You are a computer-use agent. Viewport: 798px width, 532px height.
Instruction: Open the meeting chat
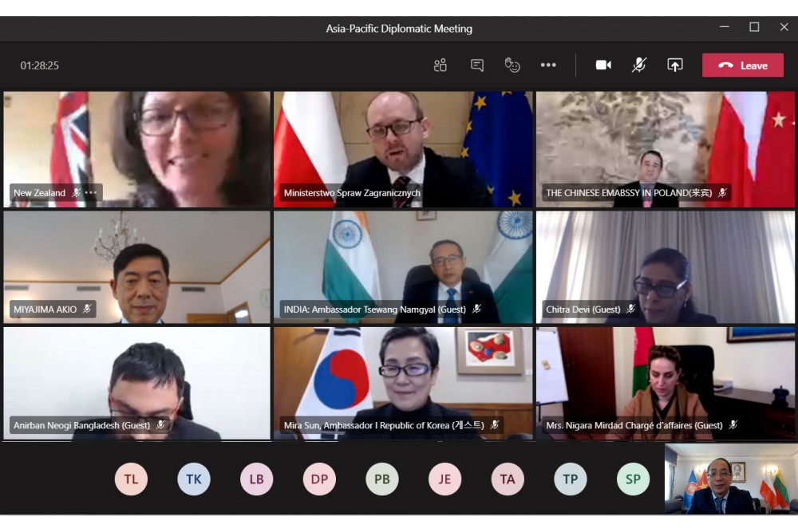click(x=477, y=65)
